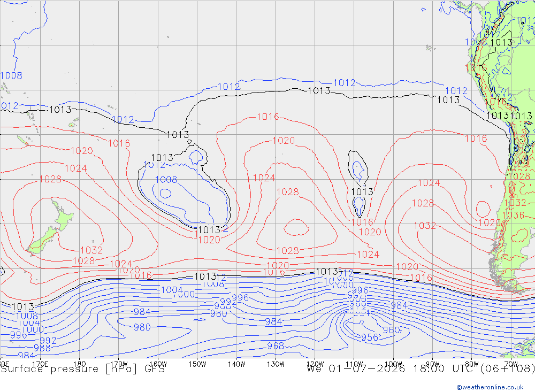Select the 70W longitude label
This screenshot has height=392, width=535.
click(511, 364)
